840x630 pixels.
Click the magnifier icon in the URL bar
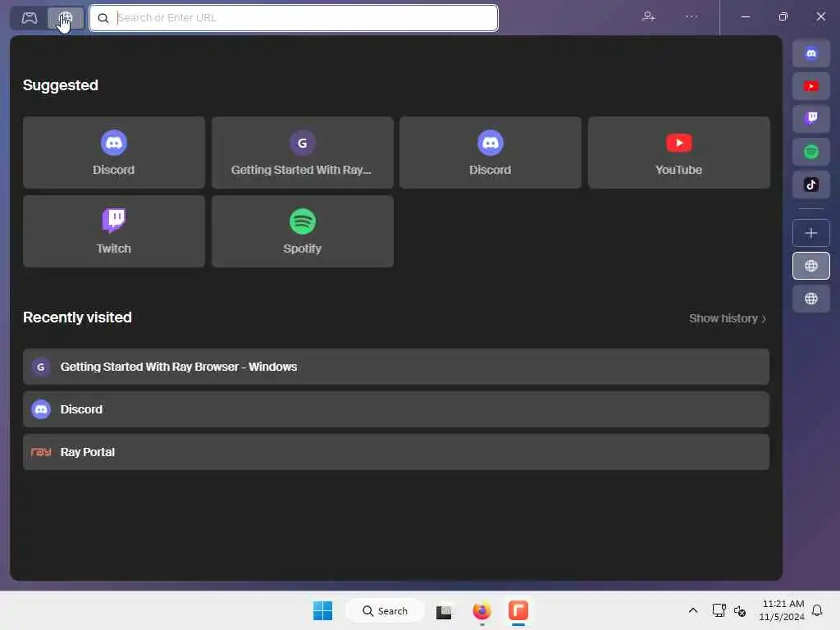tap(103, 18)
